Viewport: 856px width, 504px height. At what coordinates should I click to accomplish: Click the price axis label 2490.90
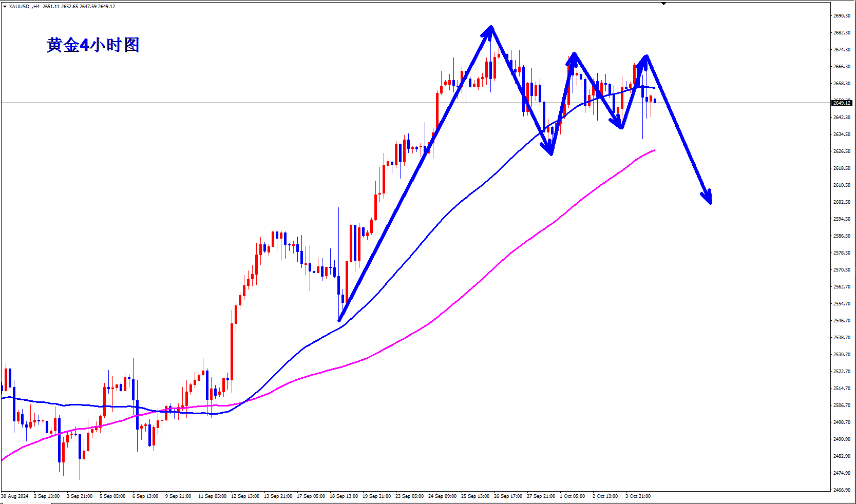tap(842, 439)
